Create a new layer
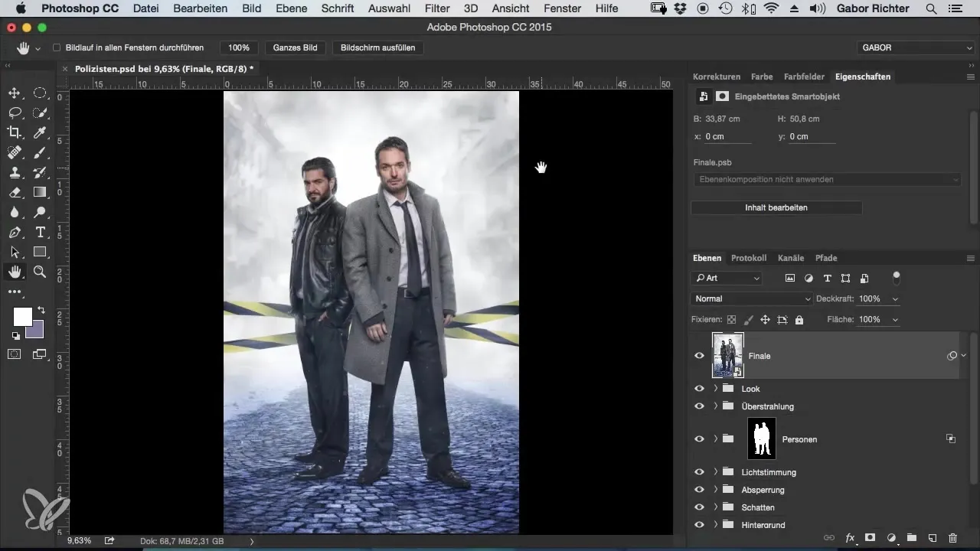This screenshot has height=551, width=980. point(932,538)
